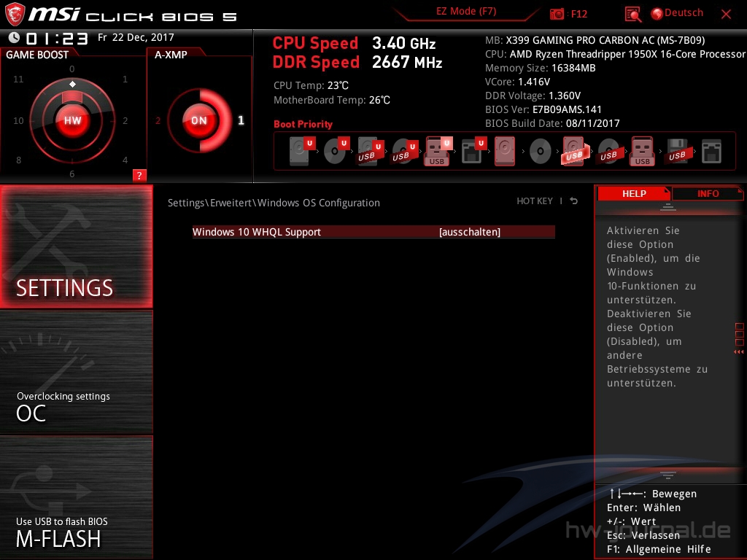Select the legacy CD/DVD boot device

(x=541, y=152)
